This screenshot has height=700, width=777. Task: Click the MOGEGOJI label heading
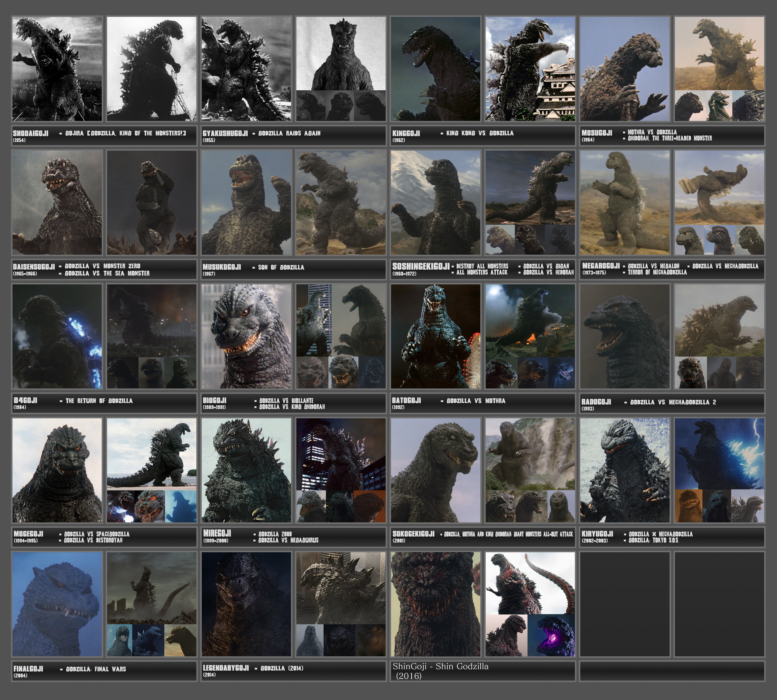[29, 534]
